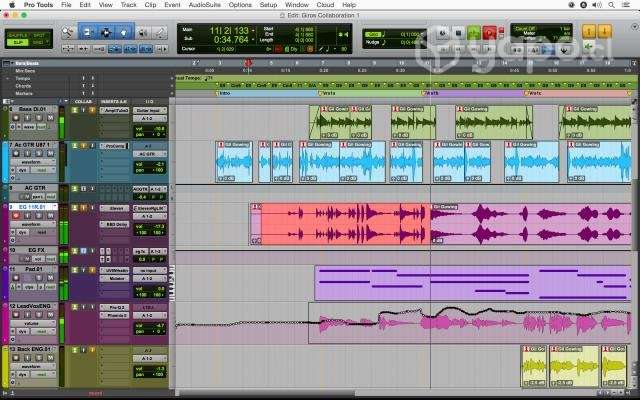Click the transport Stop button
This screenshot has height=400, width=640.
coord(458,33)
